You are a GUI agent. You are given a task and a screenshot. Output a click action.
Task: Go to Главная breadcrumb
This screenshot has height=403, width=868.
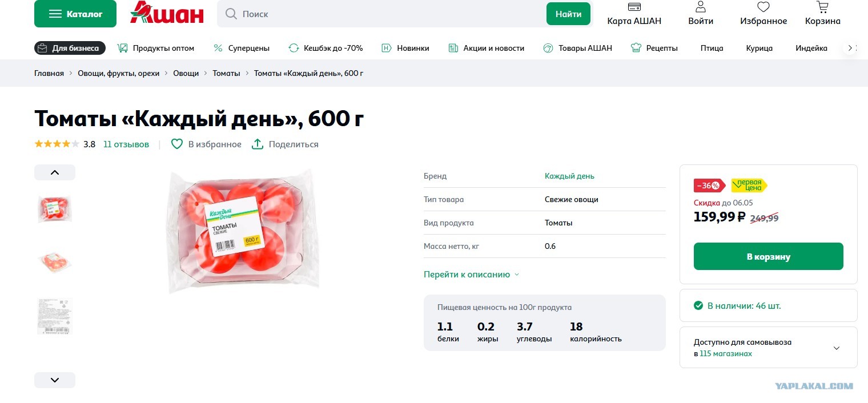pos(49,73)
